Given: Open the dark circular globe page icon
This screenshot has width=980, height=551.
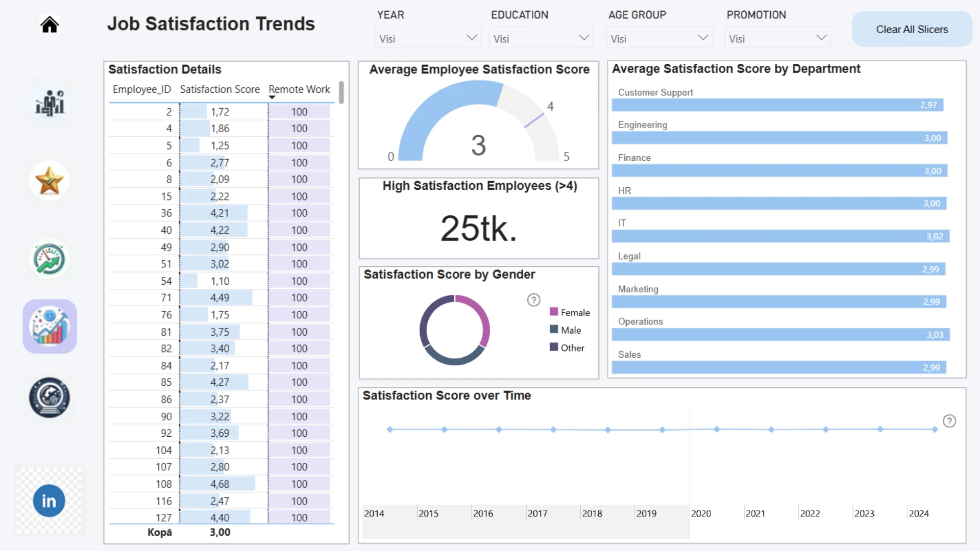Looking at the screenshot, I should 50,397.
